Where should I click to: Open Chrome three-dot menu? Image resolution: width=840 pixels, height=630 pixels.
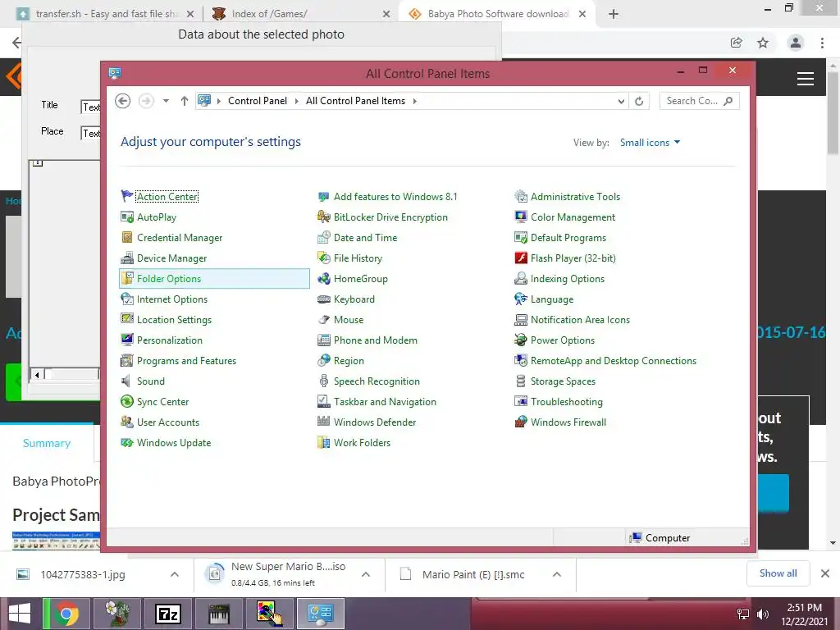[x=822, y=43]
